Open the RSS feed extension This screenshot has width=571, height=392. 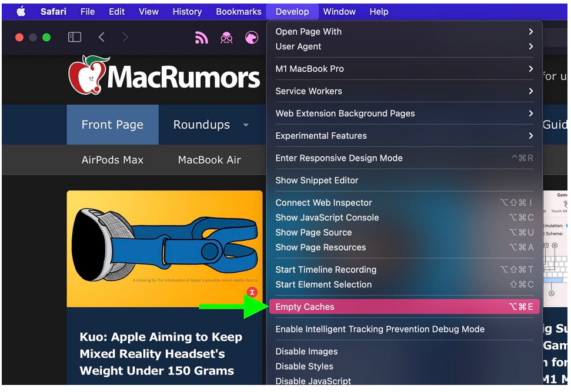tap(201, 38)
